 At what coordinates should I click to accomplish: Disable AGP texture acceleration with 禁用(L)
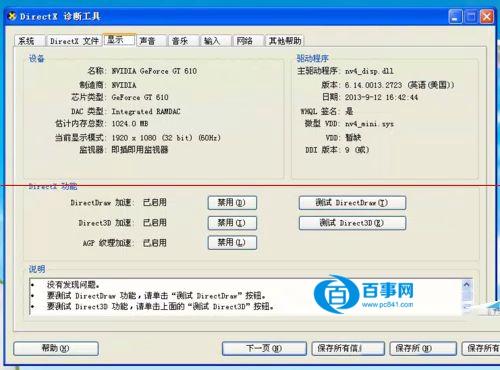point(232,243)
